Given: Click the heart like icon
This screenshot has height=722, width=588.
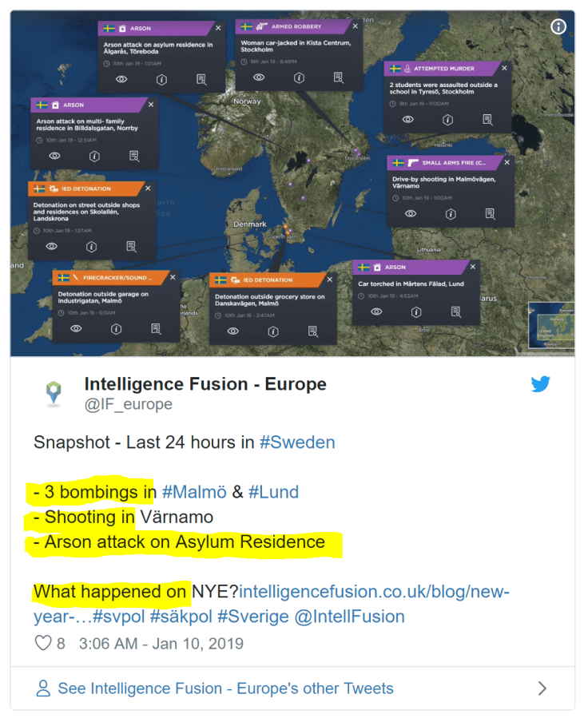Looking at the screenshot, I should (x=43, y=643).
